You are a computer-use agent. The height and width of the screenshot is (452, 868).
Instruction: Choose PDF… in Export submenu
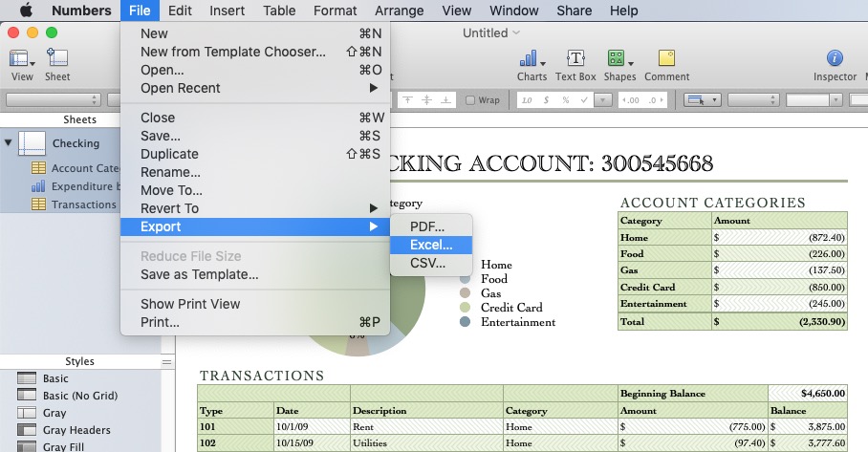tap(431, 226)
